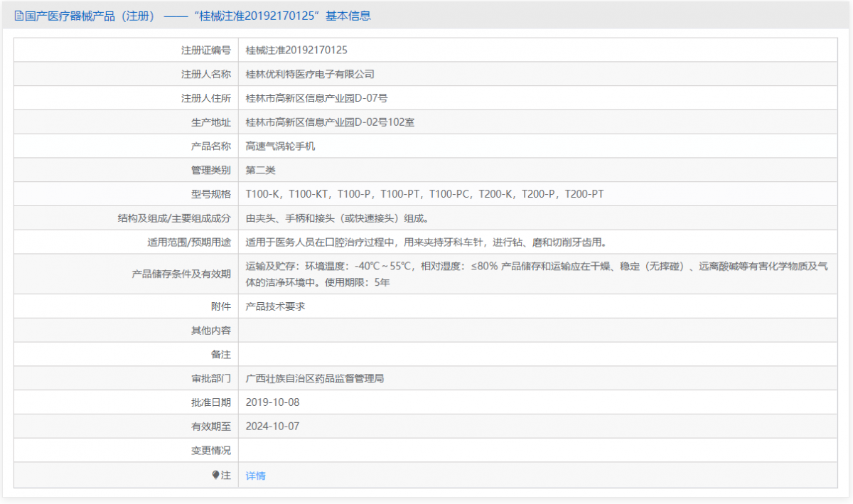
Task: Click the registrant name 桂林优利特医疗电子有限公司
Action: coord(310,74)
